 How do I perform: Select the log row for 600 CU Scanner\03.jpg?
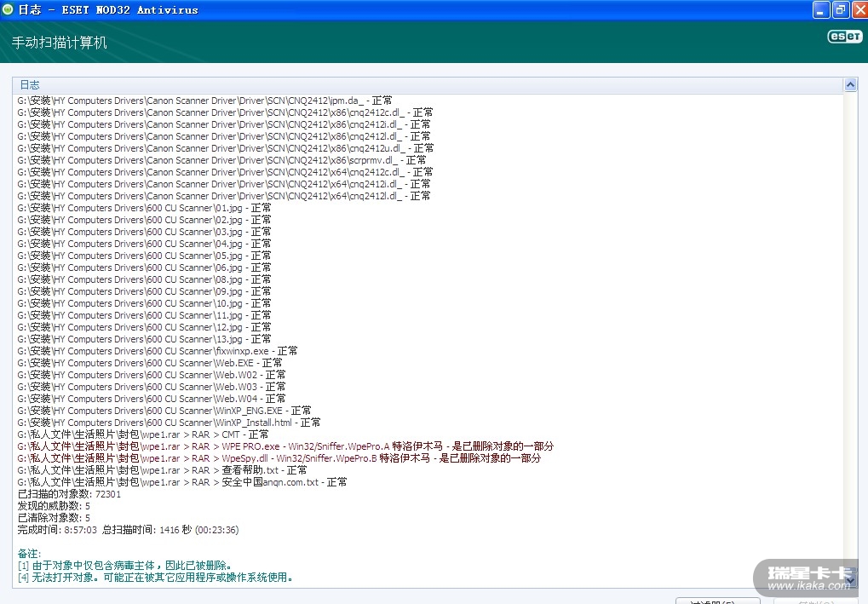145,232
